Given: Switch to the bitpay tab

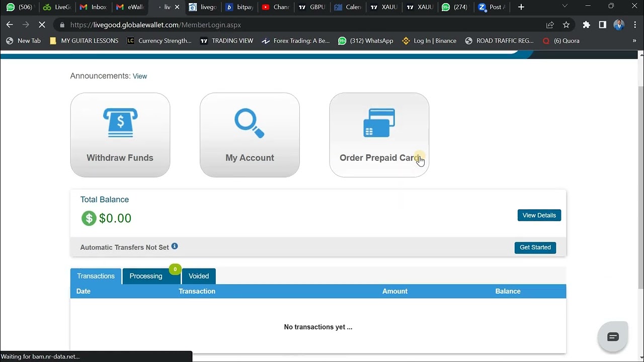Looking at the screenshot, I should [x=239, y=7].
